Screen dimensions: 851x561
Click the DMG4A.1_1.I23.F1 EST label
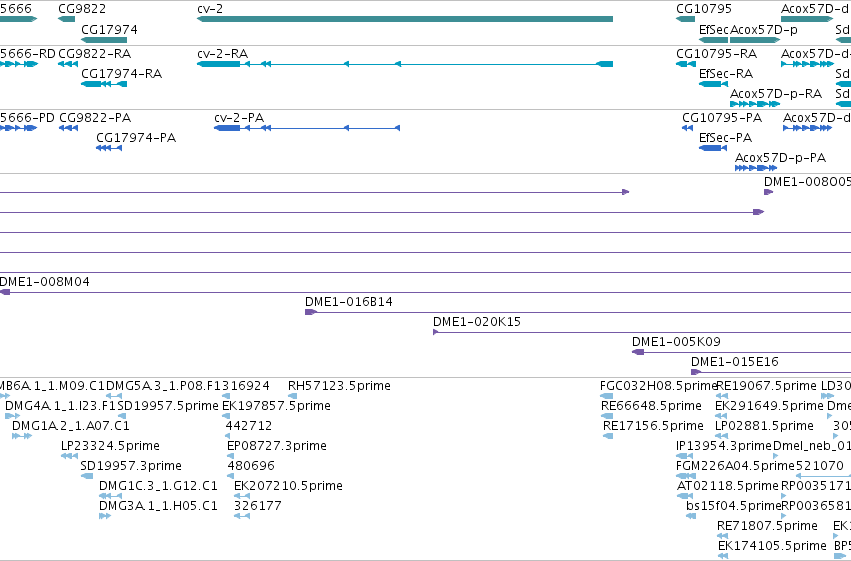60,406
